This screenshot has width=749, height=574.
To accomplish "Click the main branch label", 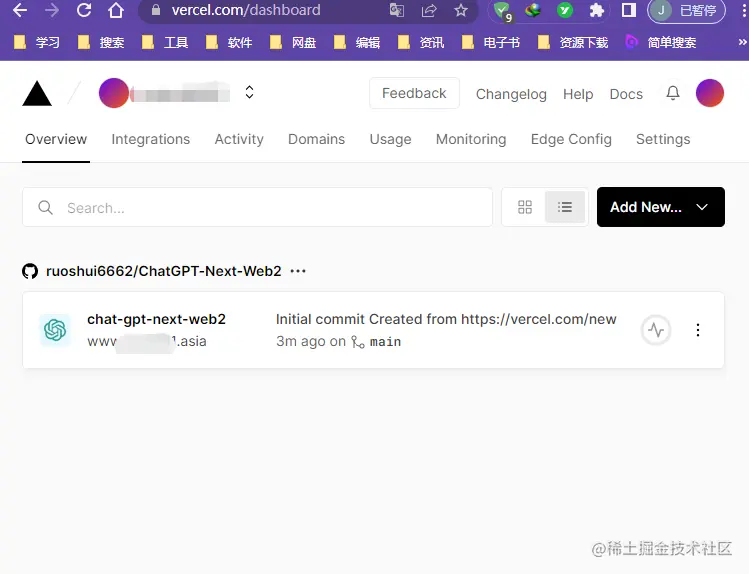I will point(385,342).
